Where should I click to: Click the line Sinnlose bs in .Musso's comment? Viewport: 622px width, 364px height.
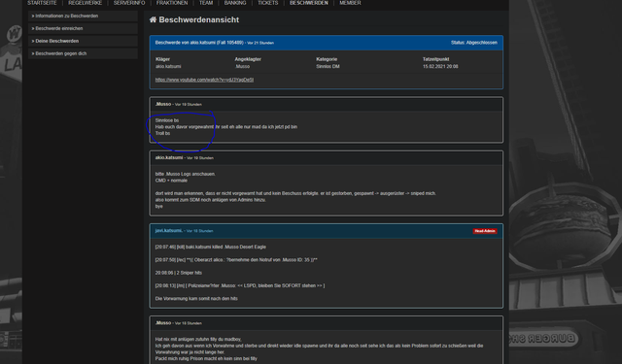167,120
